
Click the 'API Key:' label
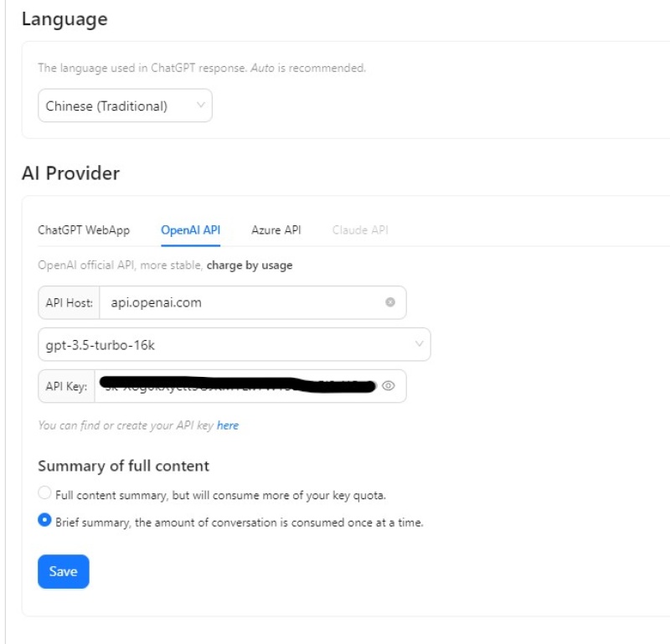tap(66, 386)
